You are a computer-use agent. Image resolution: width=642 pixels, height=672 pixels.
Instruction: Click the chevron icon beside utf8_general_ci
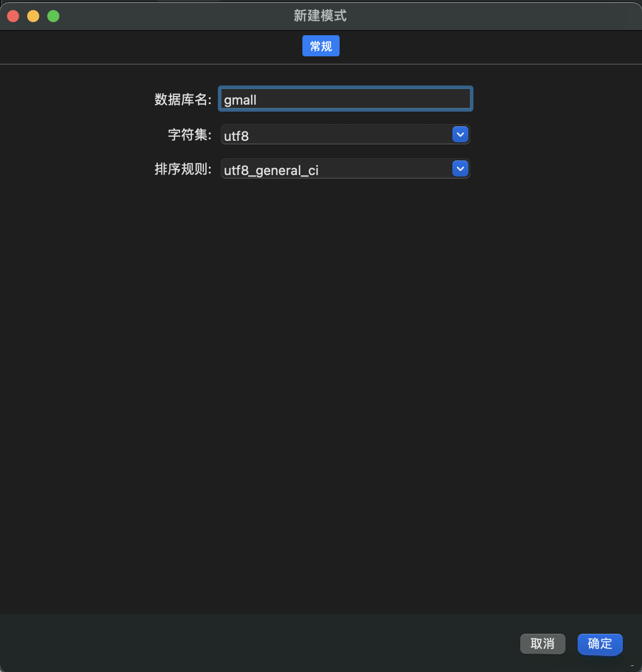point(459,169)
